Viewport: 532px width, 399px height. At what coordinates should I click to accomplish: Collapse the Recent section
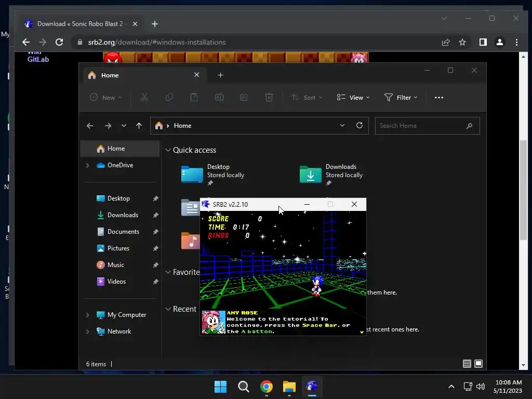coord(168,309)
